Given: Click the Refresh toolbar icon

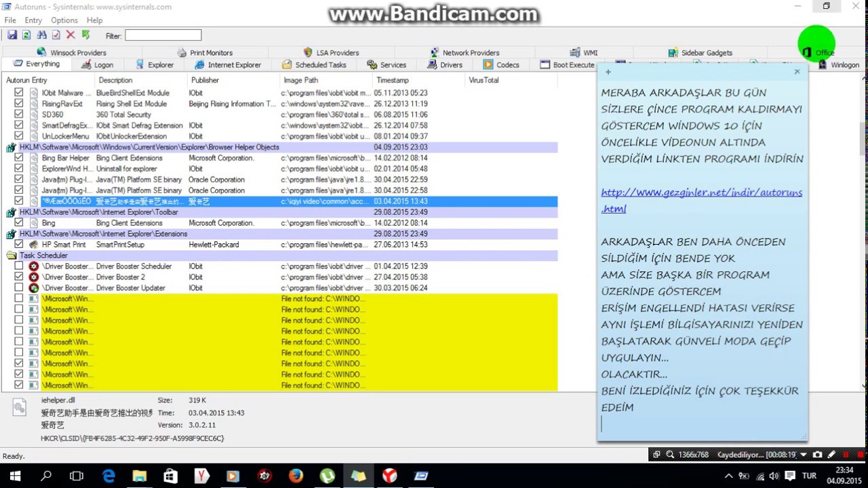Looking at the screenshot, I should pos(26,35).
